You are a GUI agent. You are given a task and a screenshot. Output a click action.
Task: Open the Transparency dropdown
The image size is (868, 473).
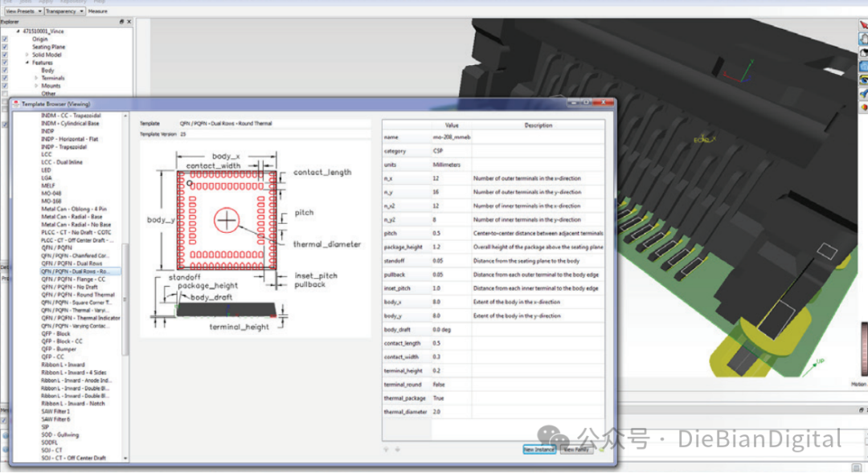[x=64, y=11]
